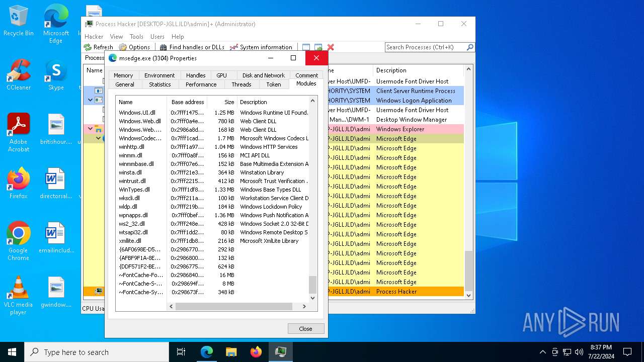Switch to the Statistics tab
This screenshot has height=362, width=644.
pyautogui.click(x=160, y=84)
